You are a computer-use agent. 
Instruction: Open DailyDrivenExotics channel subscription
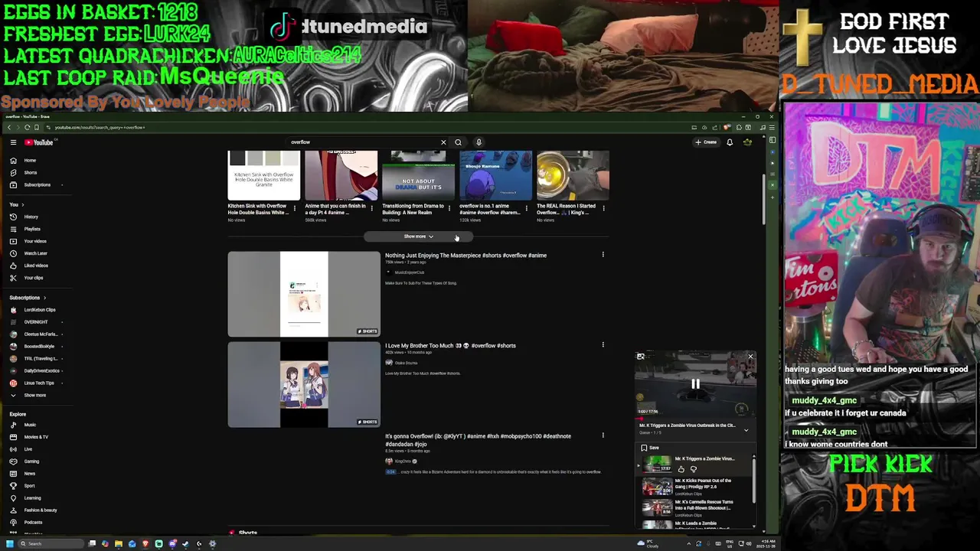(x=38, y=371)
